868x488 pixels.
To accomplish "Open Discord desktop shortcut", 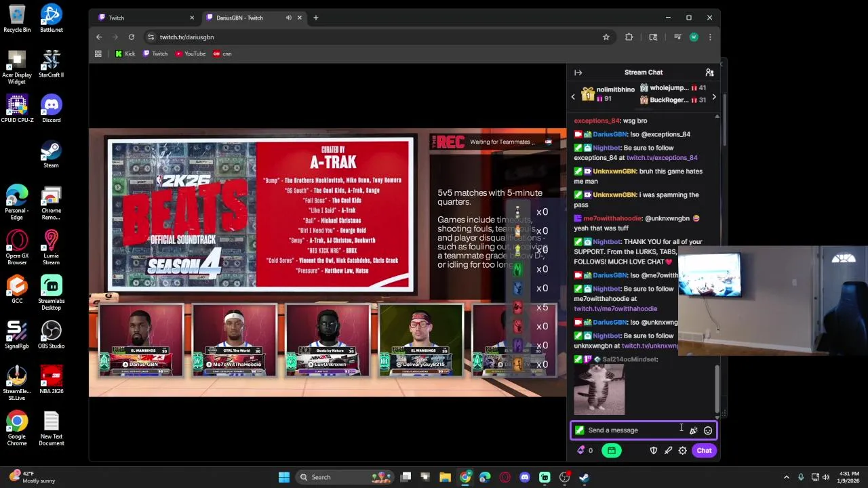I will coord(52,108).
